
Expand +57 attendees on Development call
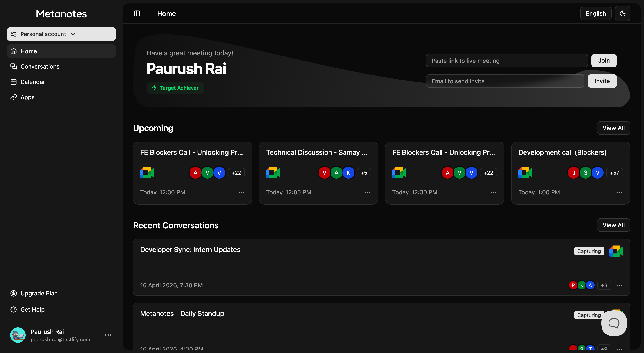pos(614,173)
